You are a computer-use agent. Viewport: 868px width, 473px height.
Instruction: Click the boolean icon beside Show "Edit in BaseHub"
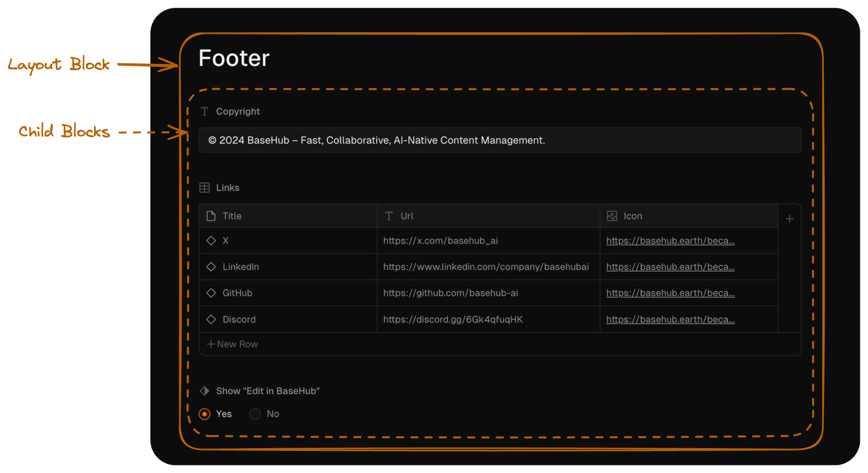[x=204, y=391]
